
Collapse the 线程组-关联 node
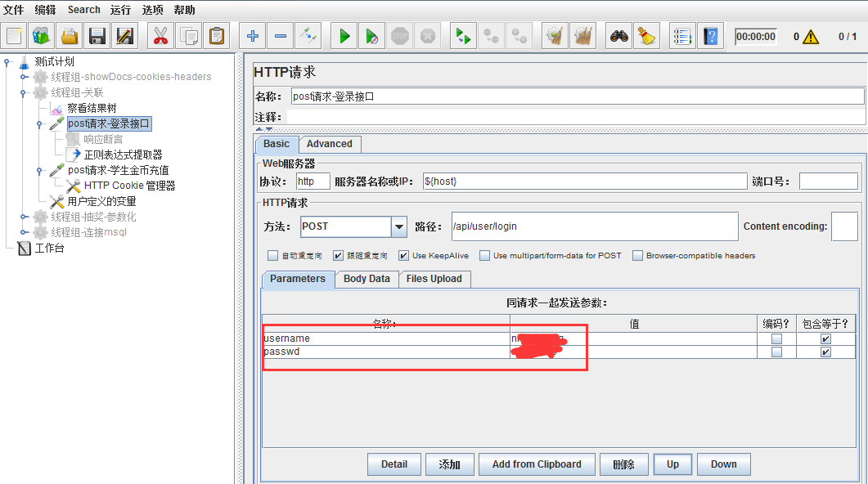(24, 93)
